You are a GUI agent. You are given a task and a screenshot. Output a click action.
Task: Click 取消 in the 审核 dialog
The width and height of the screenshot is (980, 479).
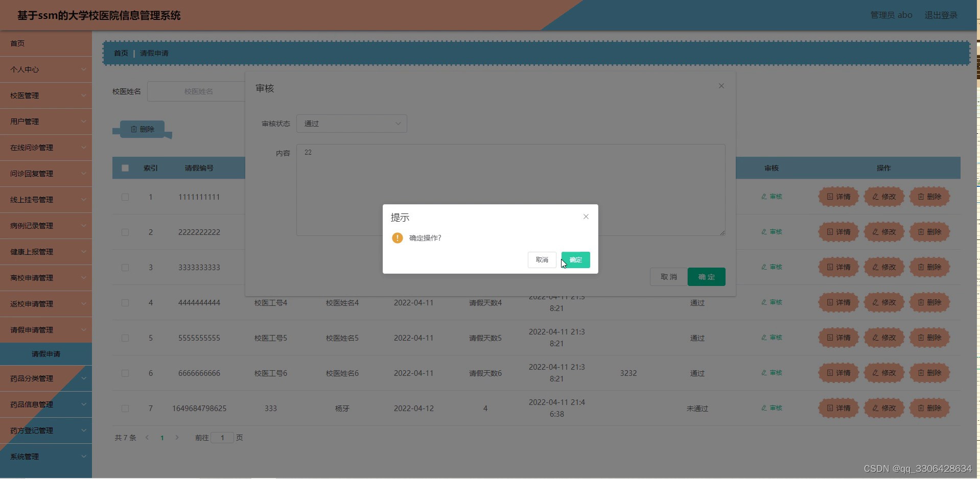pyautogui.click(x=669, y=277)
